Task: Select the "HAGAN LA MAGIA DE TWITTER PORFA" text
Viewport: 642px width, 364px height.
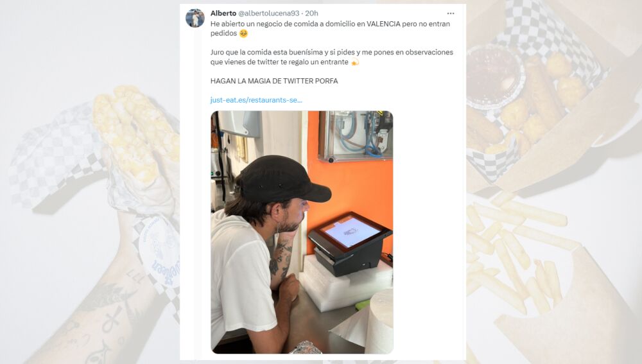Action: pos(274,81)
